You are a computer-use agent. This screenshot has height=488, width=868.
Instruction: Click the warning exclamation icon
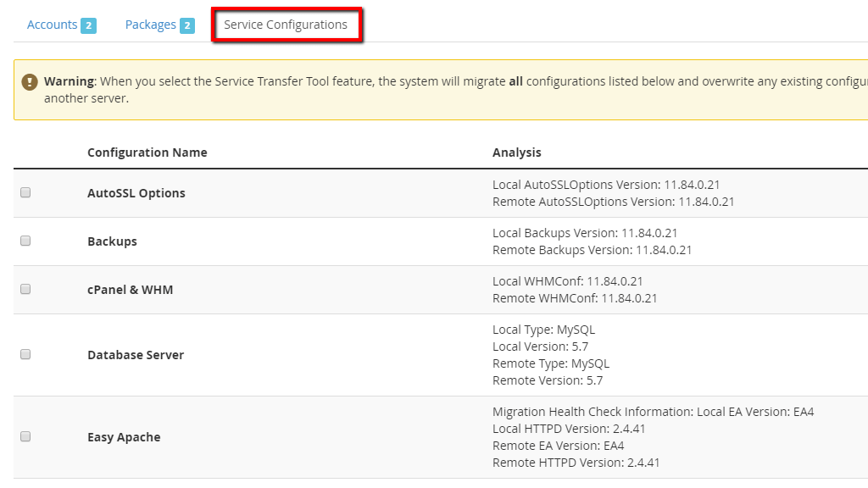[30, 82]
